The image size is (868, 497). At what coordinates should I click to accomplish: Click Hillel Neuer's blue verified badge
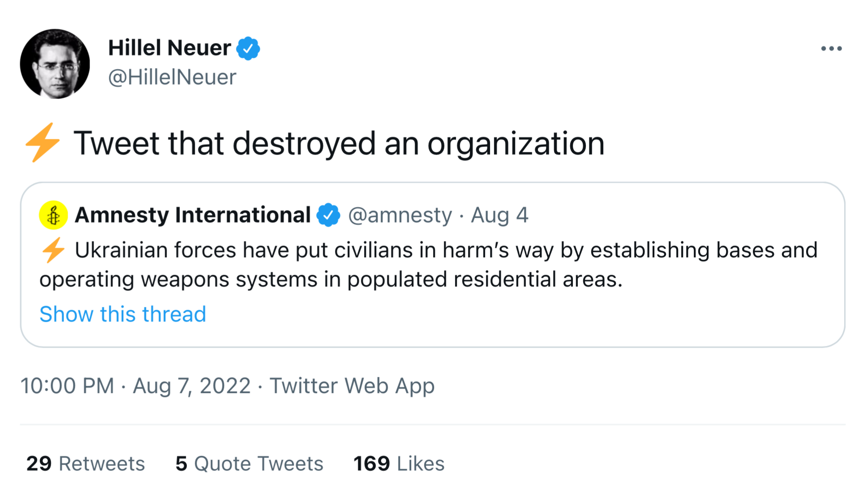coord(248,48)
